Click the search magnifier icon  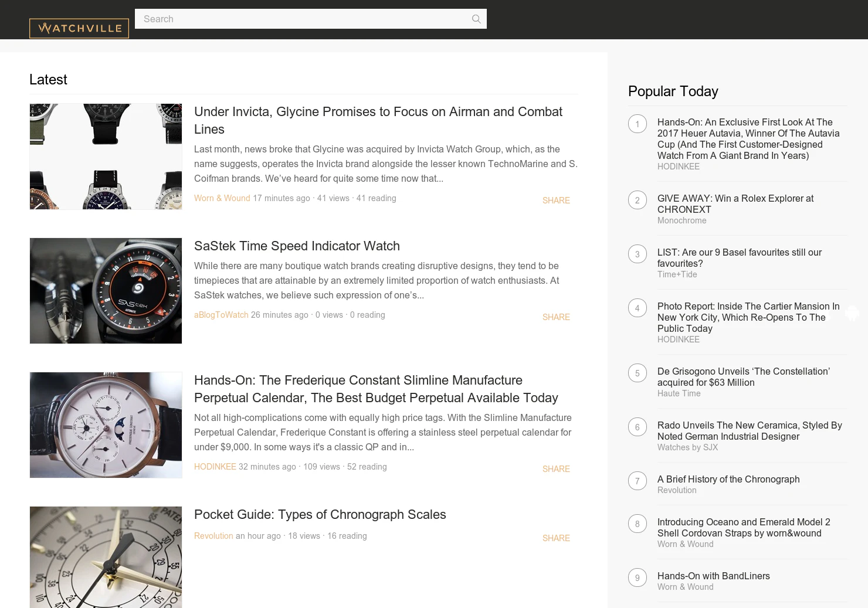(476, 19)
